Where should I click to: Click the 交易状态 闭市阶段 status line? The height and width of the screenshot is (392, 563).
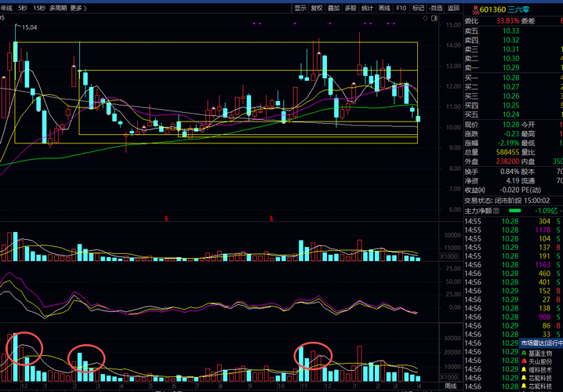[x=507, y=201]
